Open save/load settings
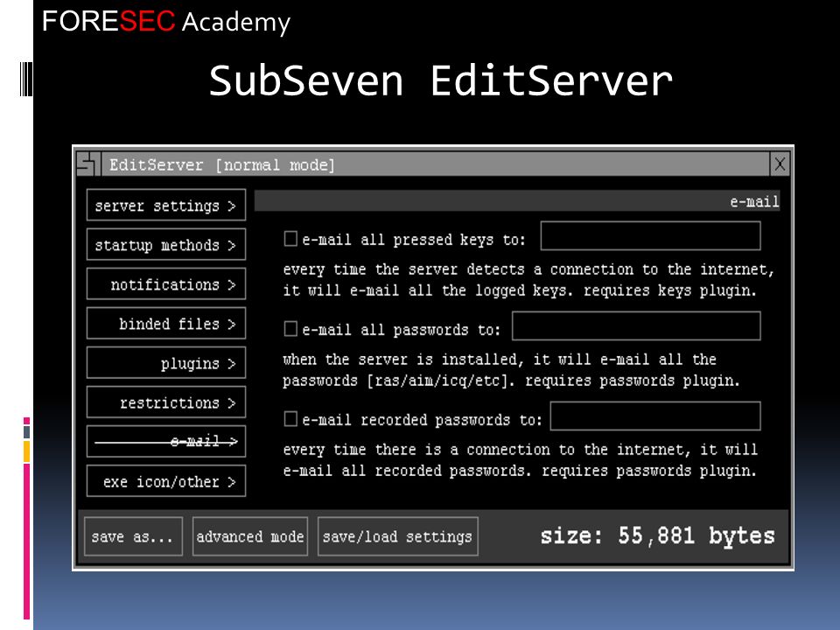Screen dimensions: 840x630 pos(397,536)
